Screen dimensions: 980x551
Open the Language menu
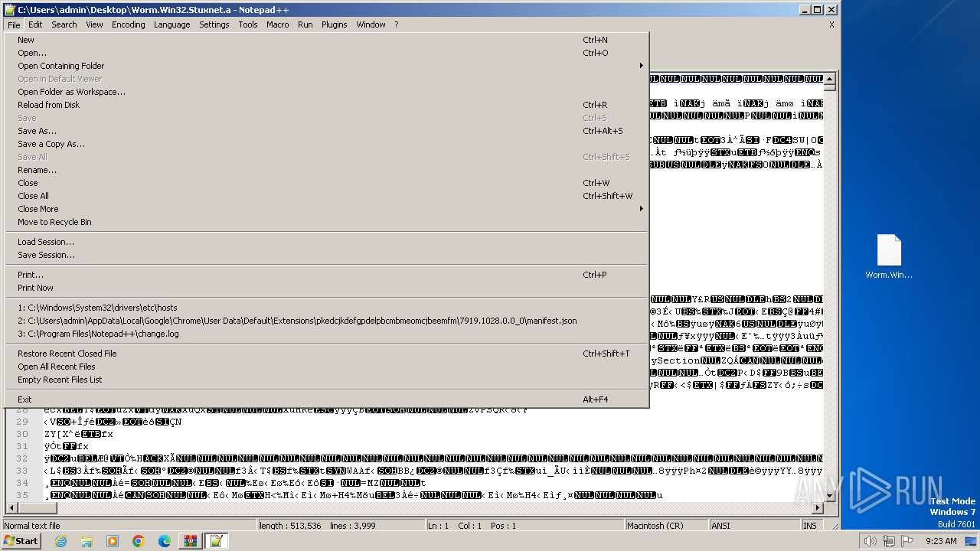(x=172, y=24)
